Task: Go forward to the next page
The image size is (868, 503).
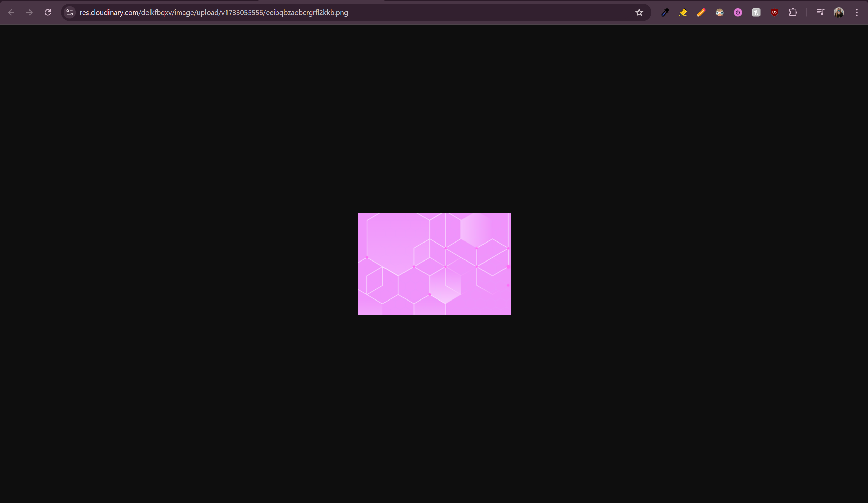Action: 29,13
